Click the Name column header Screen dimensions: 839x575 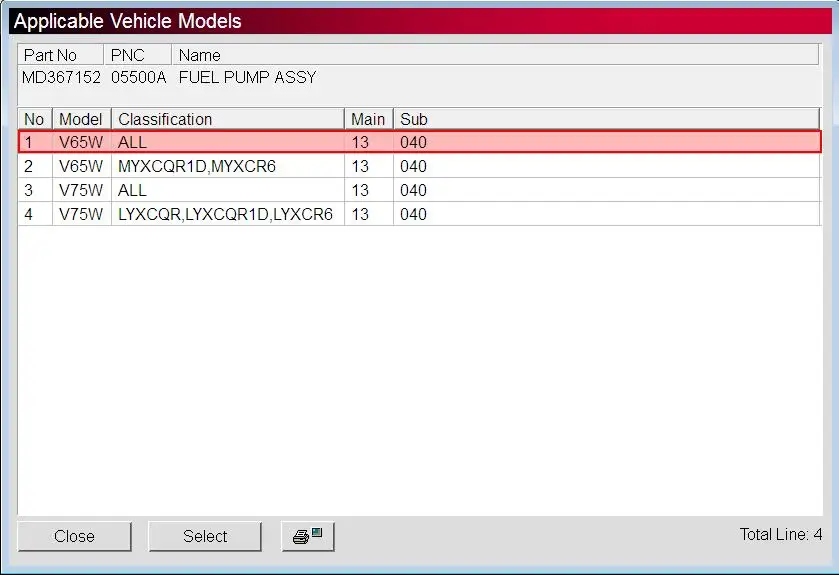tap(495, 55)
